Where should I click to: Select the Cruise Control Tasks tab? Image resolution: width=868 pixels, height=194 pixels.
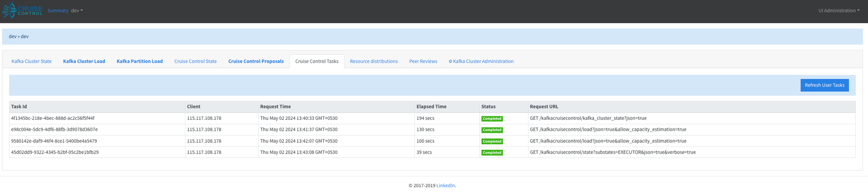click(317, 62)
